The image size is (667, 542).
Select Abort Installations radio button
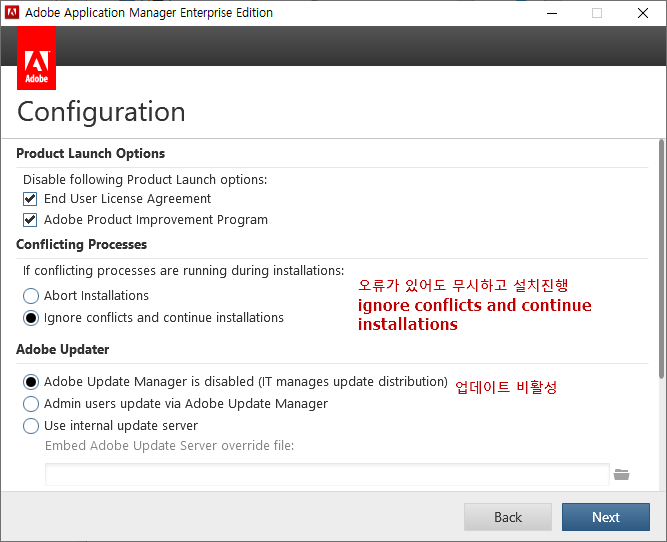[31, 296]
